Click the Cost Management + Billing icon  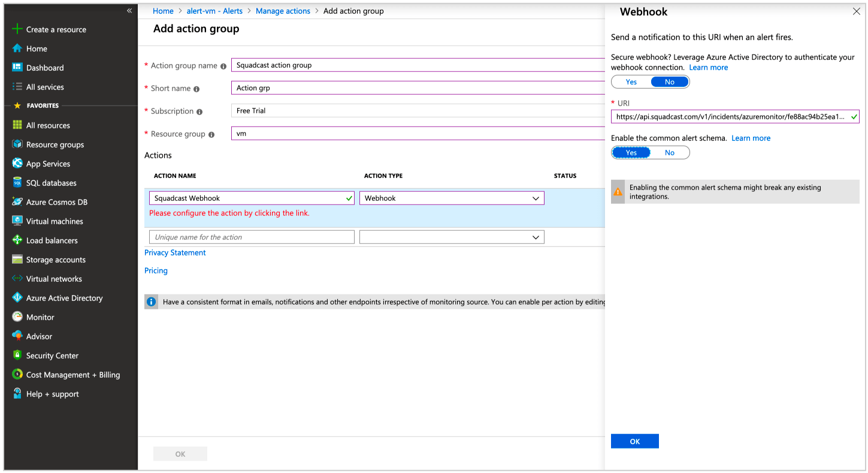[17, 375]
